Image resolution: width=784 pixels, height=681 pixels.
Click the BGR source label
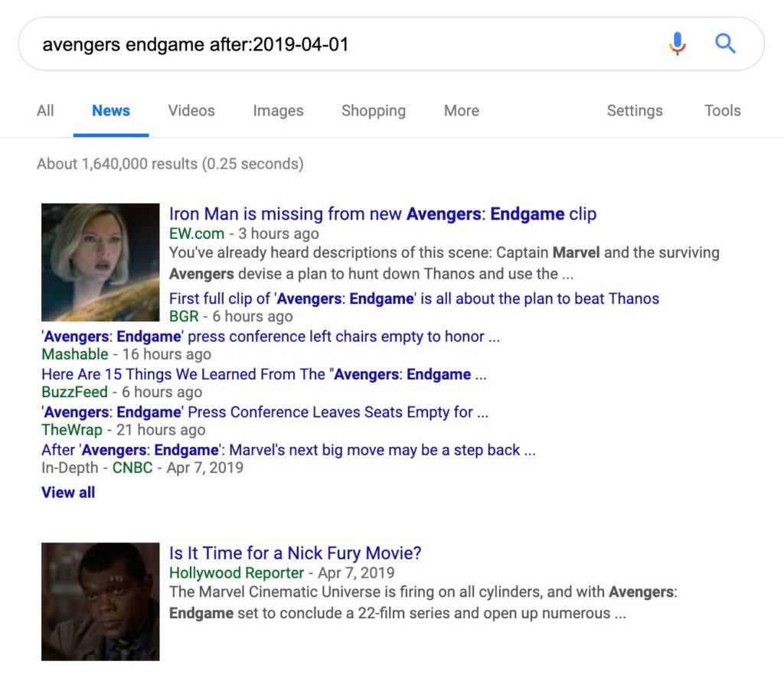184,316
